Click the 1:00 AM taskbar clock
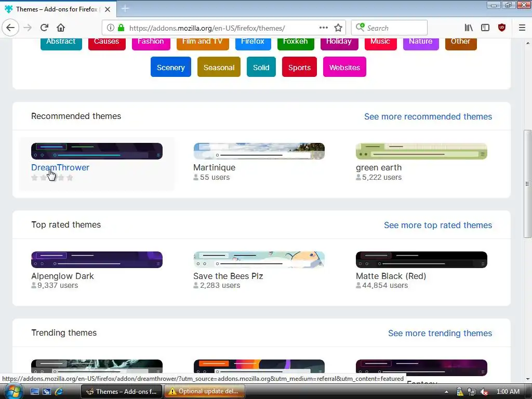The image size is (532, 399). tap(508, 392)
